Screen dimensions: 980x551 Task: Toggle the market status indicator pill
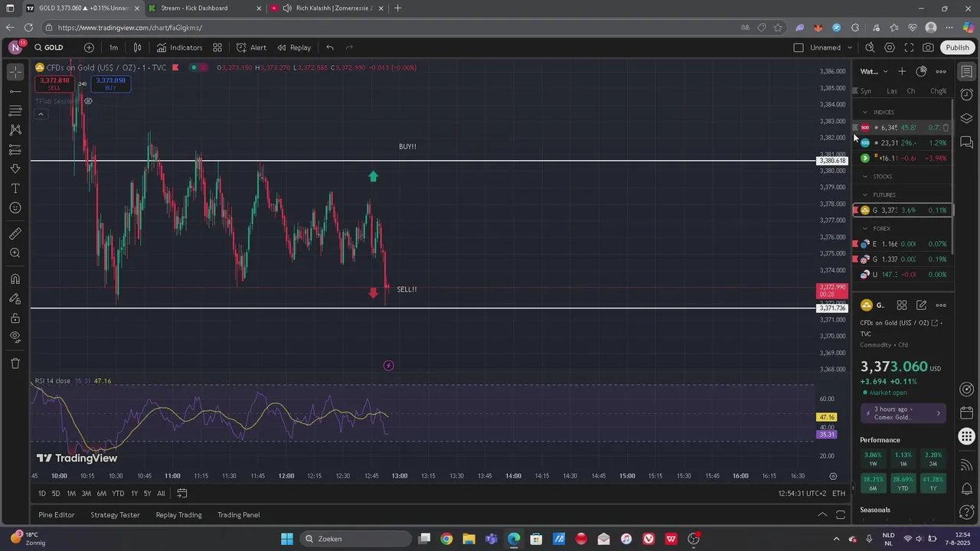[x=194, y=67]
